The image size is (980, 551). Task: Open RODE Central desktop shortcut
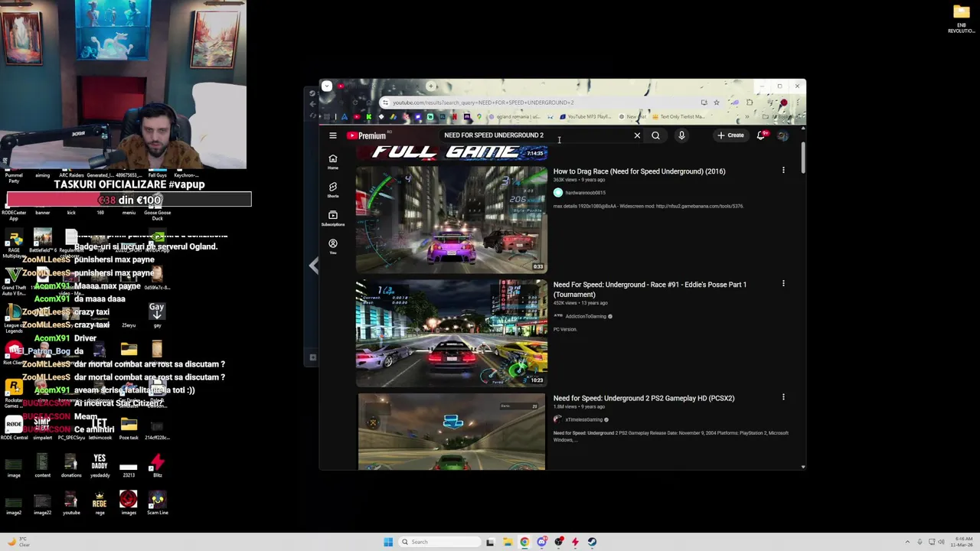[14, 428]
